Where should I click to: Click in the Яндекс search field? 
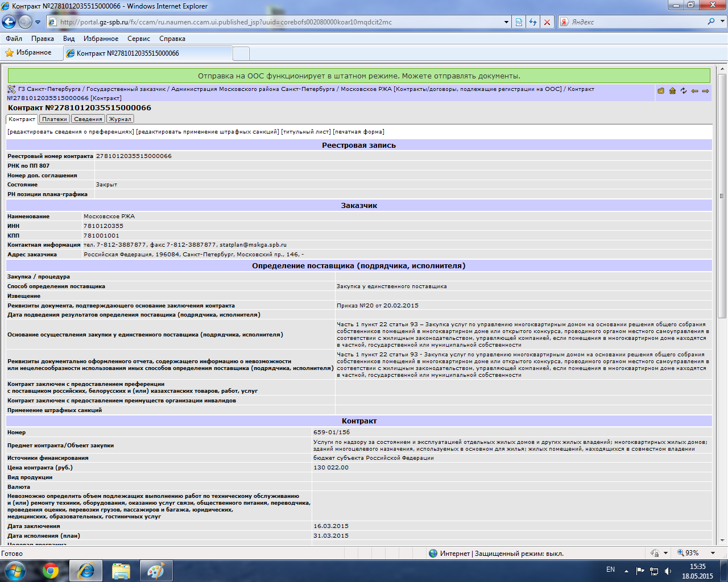637,22
